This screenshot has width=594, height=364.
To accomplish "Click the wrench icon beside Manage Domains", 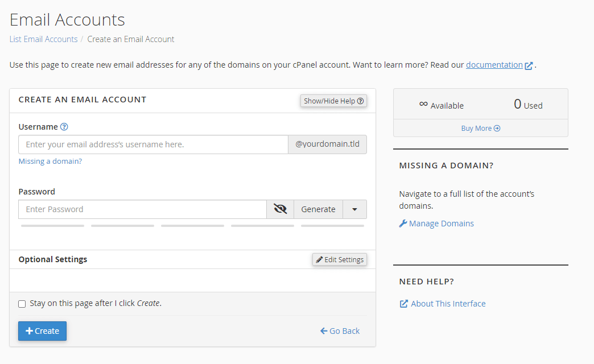I will point(403,224).
